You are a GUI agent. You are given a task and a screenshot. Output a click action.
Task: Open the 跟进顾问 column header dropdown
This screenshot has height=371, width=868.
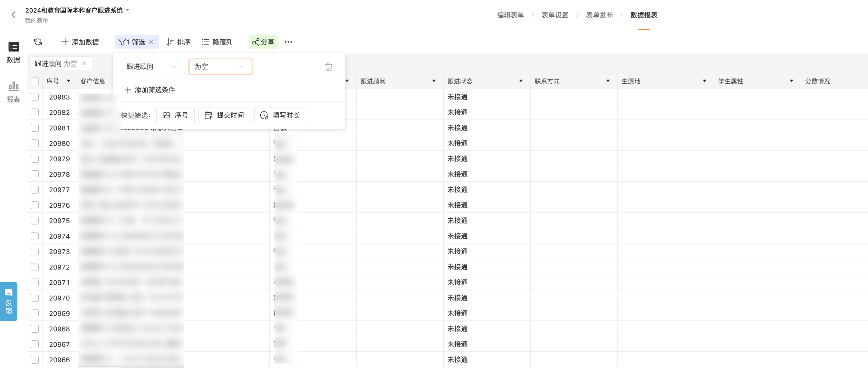(x=434, y=81)
